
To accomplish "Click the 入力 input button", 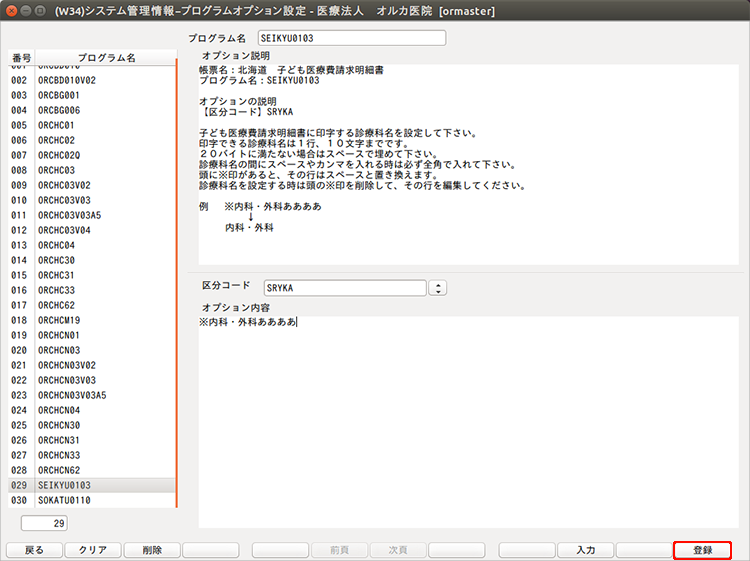I will [x=585, y=550].
